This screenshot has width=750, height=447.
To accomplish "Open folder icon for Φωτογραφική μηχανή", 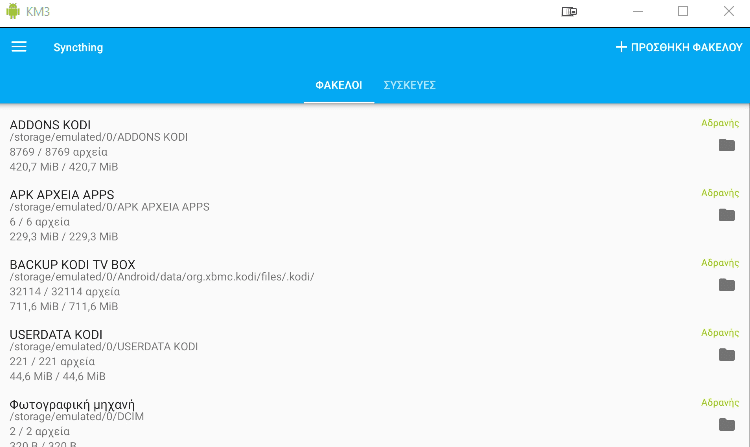I will click(x=727, y=424).
